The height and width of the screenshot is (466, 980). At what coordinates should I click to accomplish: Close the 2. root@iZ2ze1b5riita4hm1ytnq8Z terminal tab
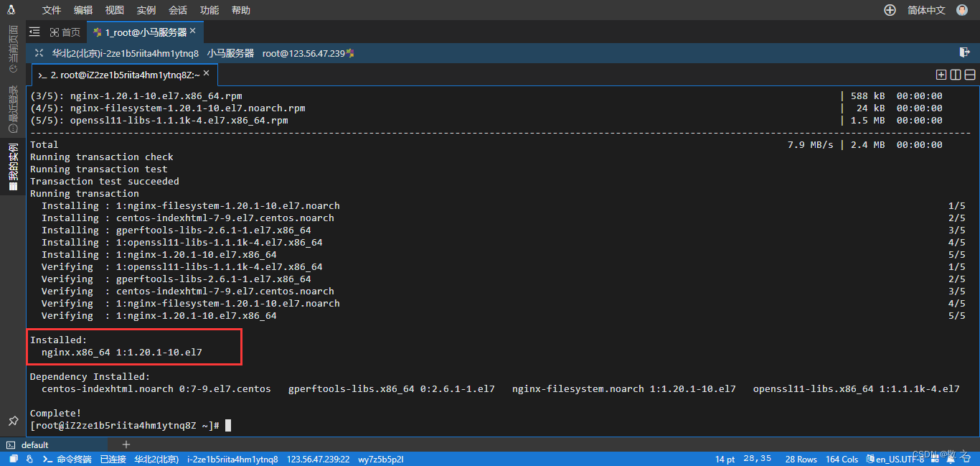pyautogui.click(x=207, y=74)
